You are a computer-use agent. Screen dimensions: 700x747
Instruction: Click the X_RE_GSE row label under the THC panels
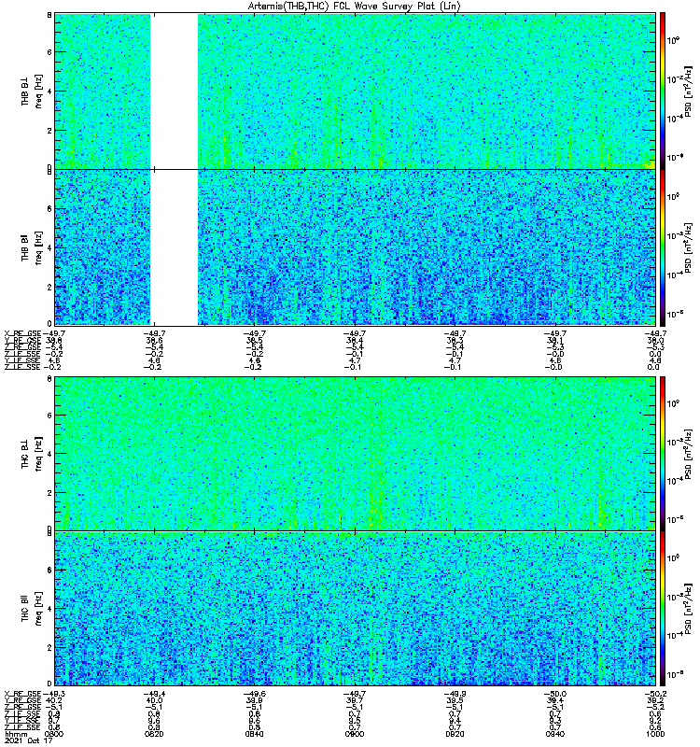point(22,694)
